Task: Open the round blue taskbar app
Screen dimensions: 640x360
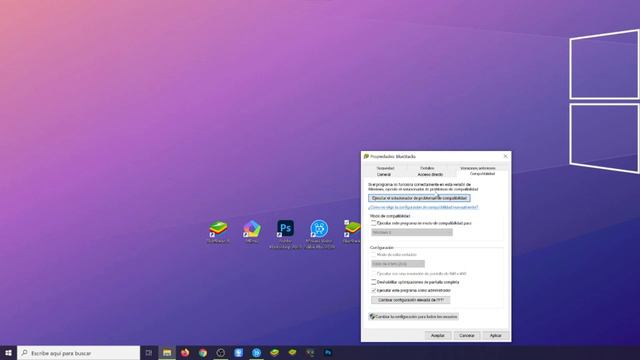Action: [256, 353]
